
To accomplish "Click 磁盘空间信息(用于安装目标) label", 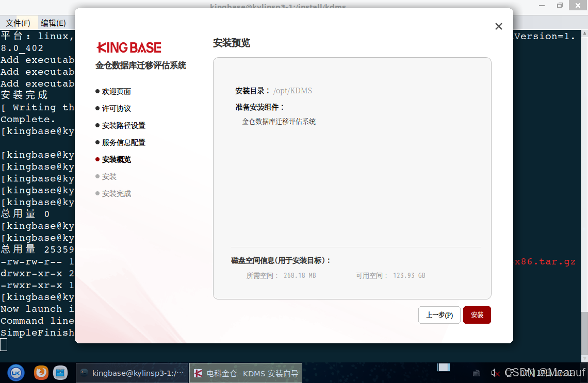I will click(x=281, y=260).
